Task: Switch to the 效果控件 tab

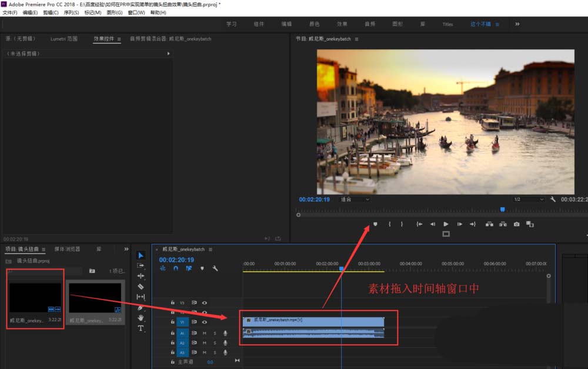Action: coord(102,39)
